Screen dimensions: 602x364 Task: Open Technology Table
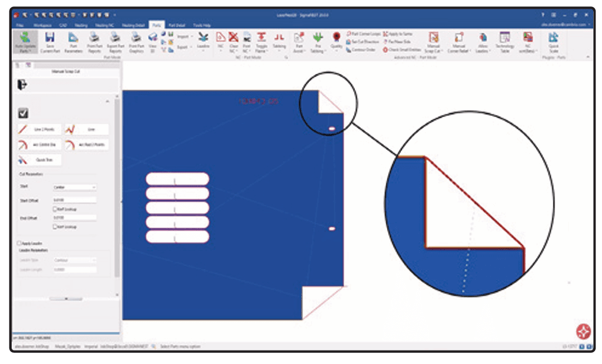click(x=505, y=42)
